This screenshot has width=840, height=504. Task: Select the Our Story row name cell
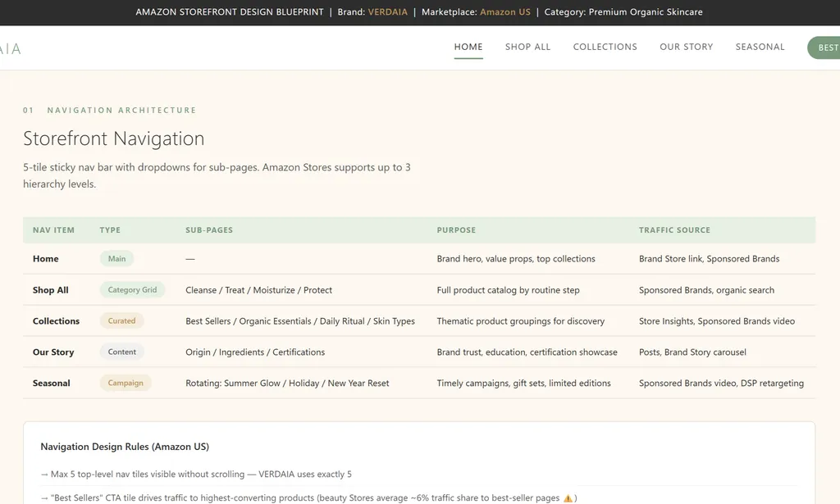click(53, 352)
